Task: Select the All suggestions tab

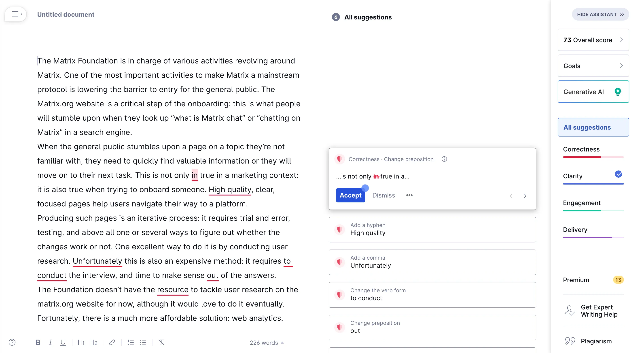Action: [x=593, y=127]
